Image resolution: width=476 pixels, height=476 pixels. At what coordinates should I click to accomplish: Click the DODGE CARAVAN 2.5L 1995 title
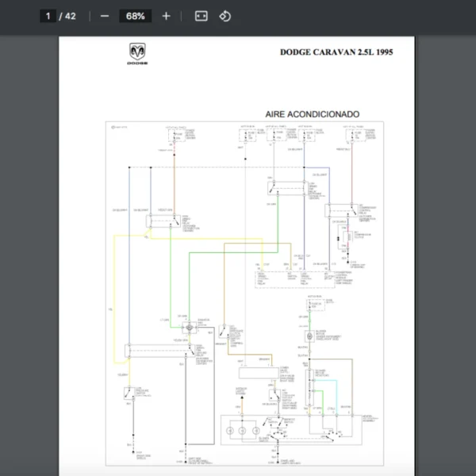coord(336,52)
